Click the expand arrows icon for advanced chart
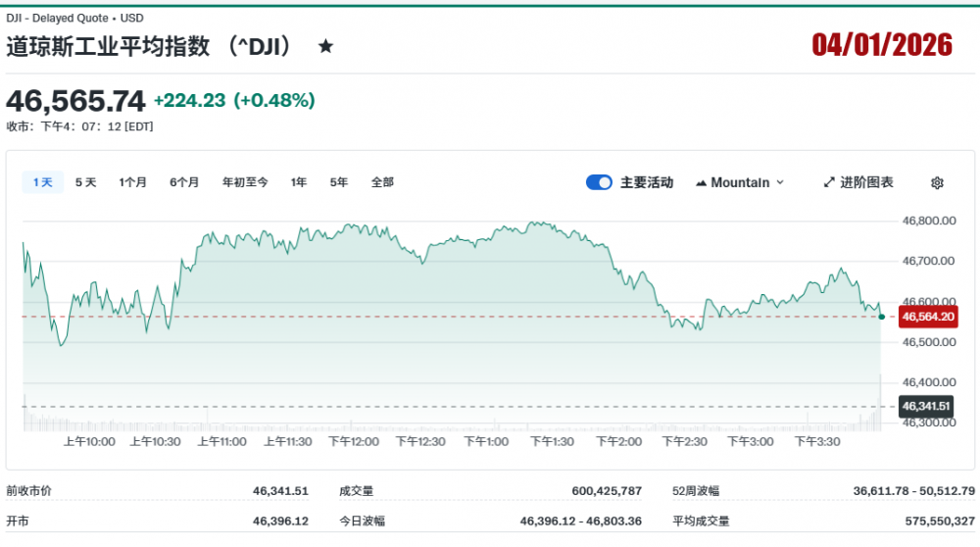 point(829,182)
